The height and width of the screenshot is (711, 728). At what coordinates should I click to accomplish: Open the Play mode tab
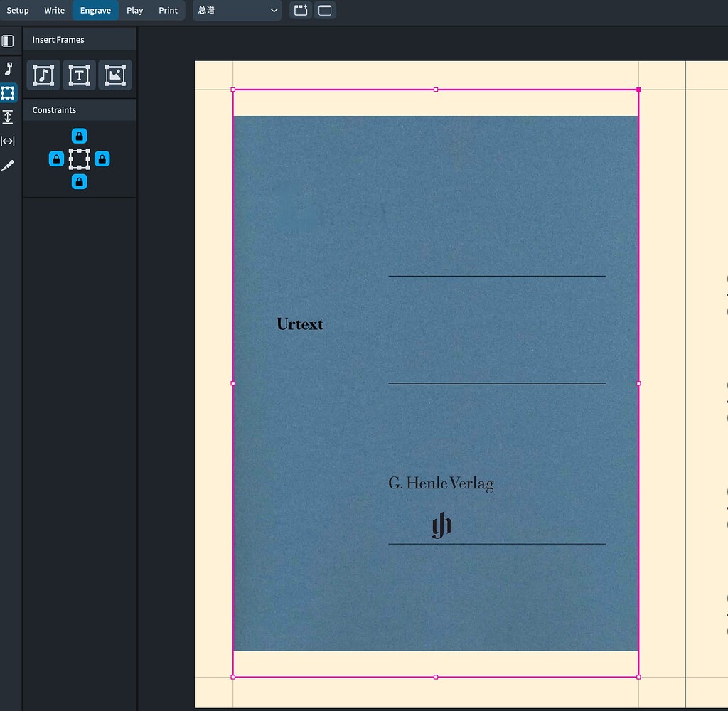pos(134,10)
